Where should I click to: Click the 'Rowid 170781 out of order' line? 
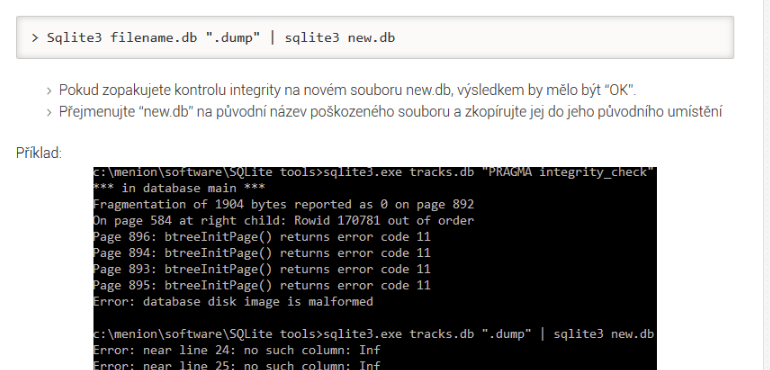click(x=284, y=221)
